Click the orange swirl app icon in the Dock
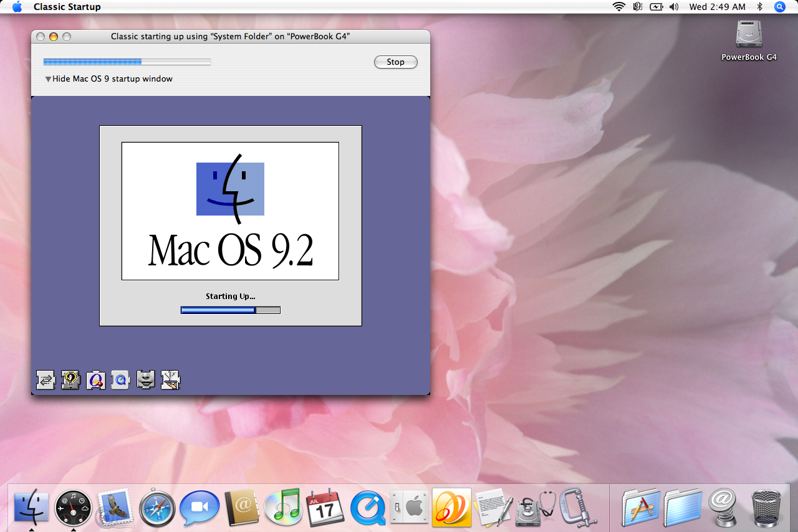798x532 pixels. tap(451, 508)
